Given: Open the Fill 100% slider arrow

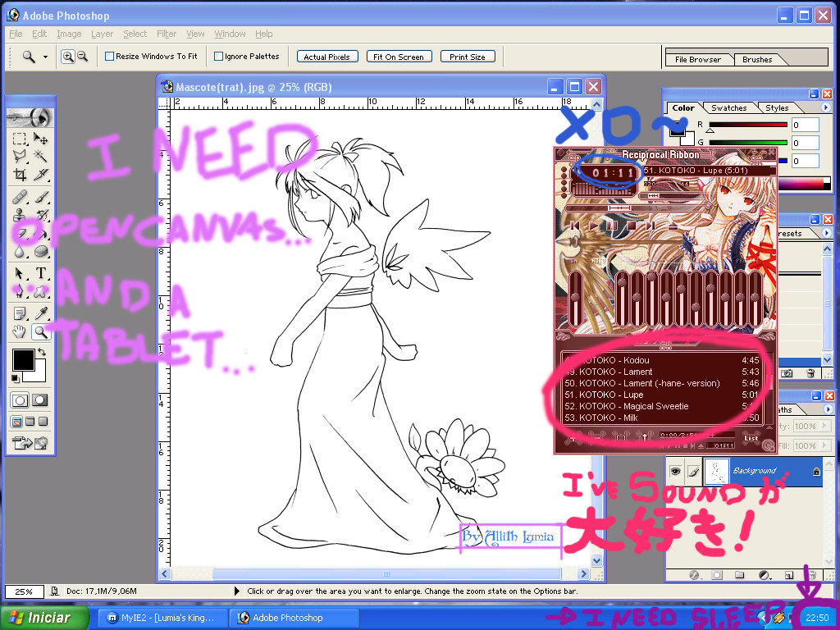Looking at the screenshot, I should (827, 445).
